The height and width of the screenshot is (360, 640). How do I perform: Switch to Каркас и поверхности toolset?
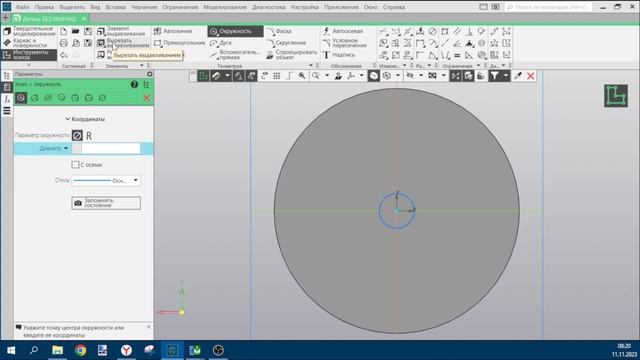click(x=25, y=43)
